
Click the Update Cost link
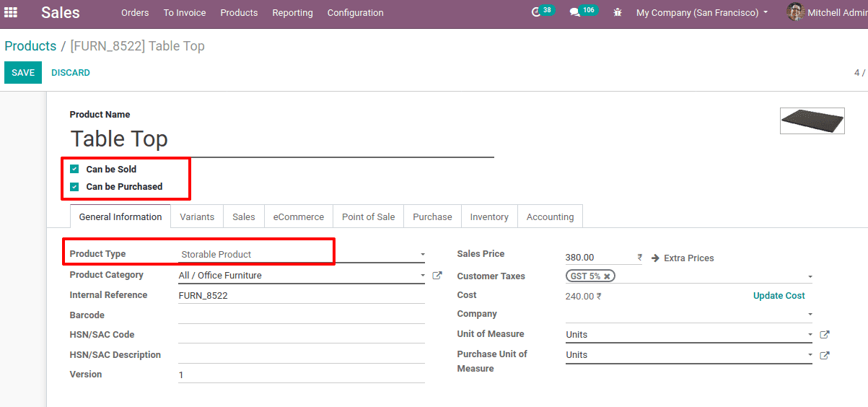[x=779, y=296]
